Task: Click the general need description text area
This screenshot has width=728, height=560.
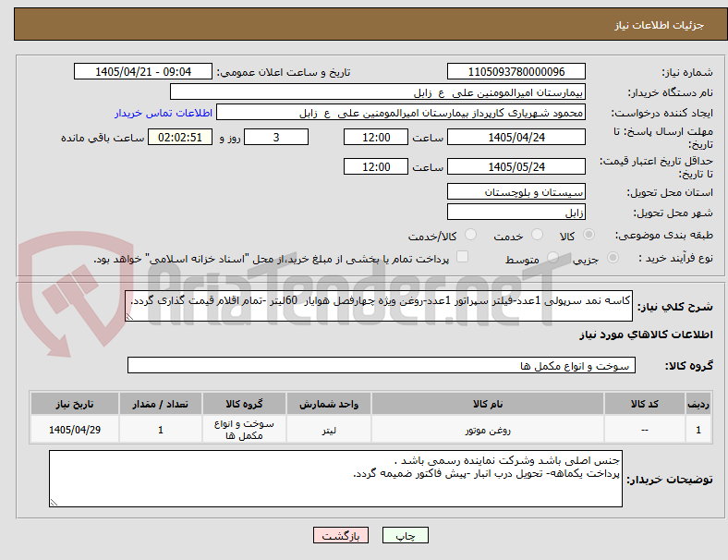Action: pos(379,306)
